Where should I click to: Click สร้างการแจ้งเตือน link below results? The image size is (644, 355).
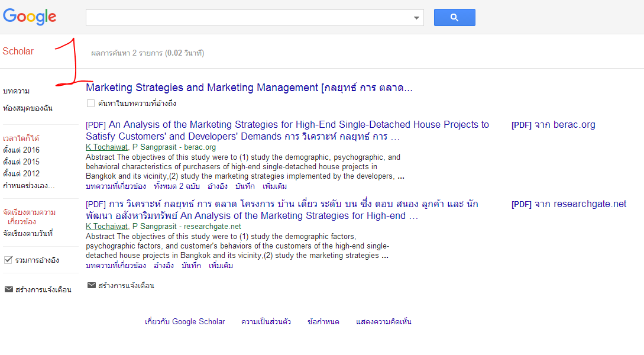[x=126, y=286]
